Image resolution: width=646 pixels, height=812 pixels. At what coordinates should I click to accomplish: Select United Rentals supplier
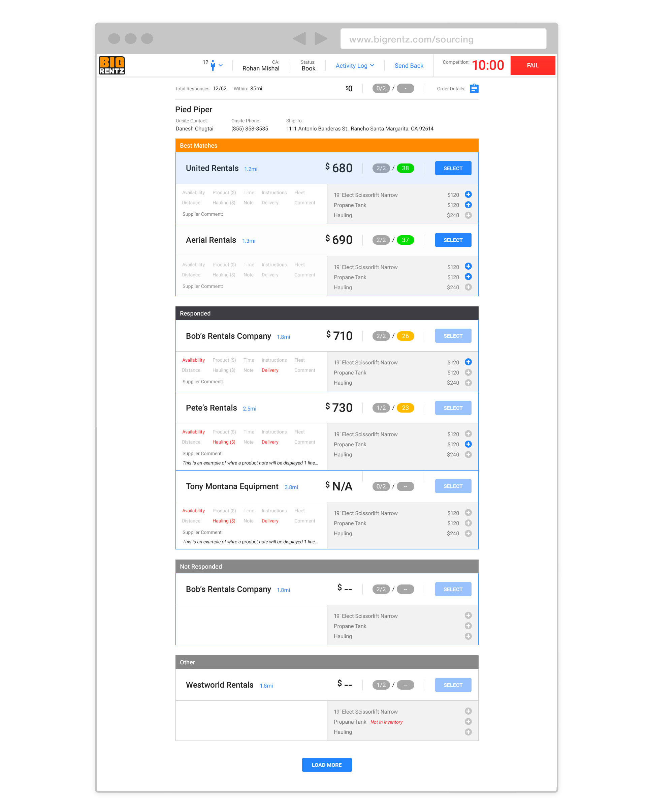click(x=453, y=168)
